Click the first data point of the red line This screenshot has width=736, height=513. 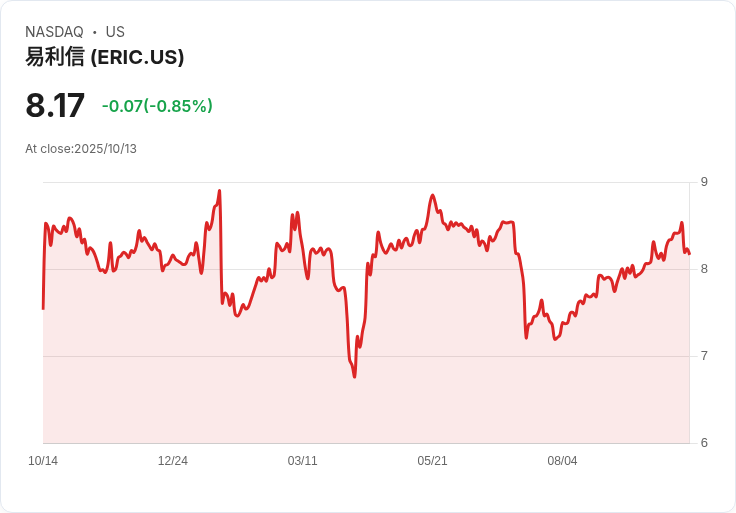pyautogui.click(x=43, y=308)
